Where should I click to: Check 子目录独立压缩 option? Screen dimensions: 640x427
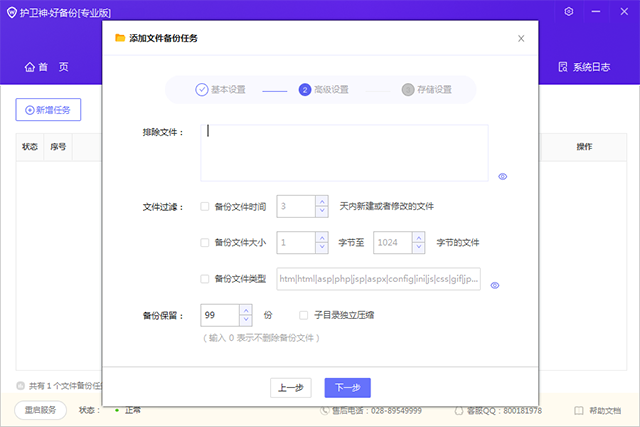click(x=303, y=315)
